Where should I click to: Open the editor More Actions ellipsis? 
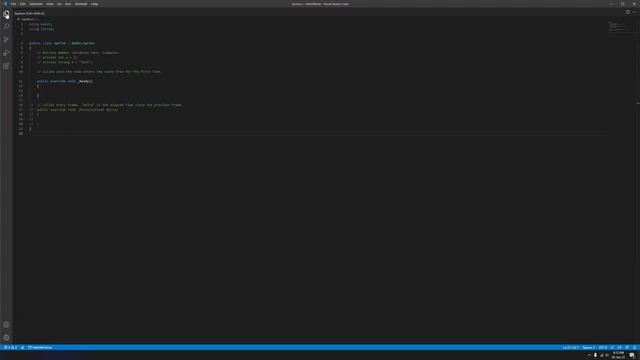click(634, 12)
